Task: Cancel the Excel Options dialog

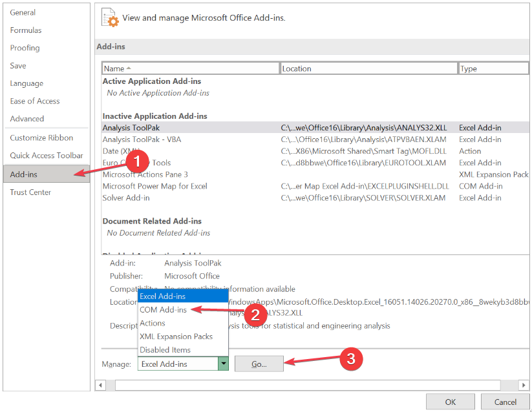Action: point(505,402)
